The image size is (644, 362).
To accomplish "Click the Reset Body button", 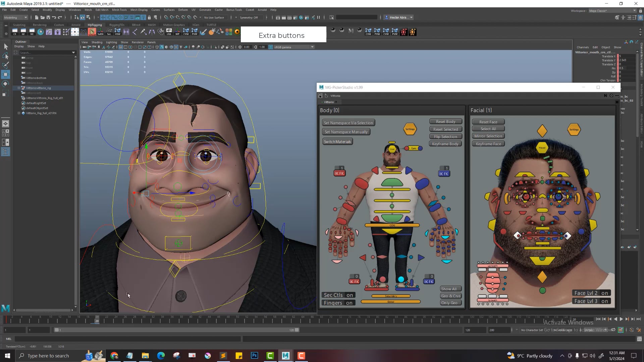I will 445,122.
